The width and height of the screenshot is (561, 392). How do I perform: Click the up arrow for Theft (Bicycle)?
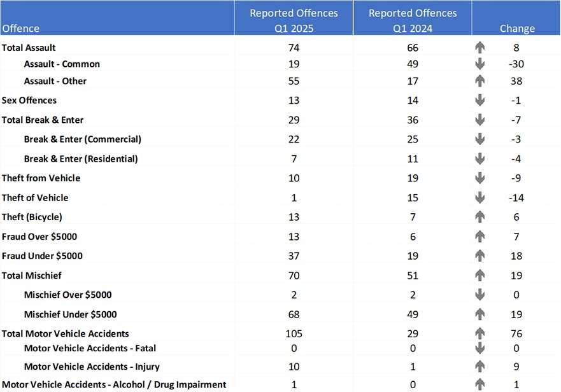point(479,217)
